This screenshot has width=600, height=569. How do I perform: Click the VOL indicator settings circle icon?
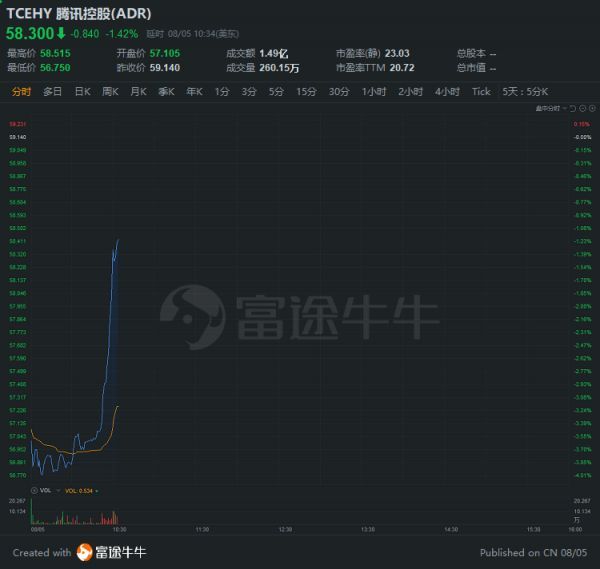click(34, 491)
